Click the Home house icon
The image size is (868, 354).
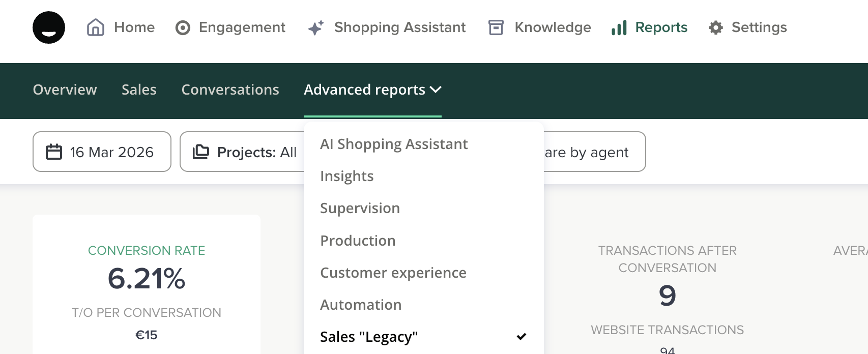click(x=96, y=27)
